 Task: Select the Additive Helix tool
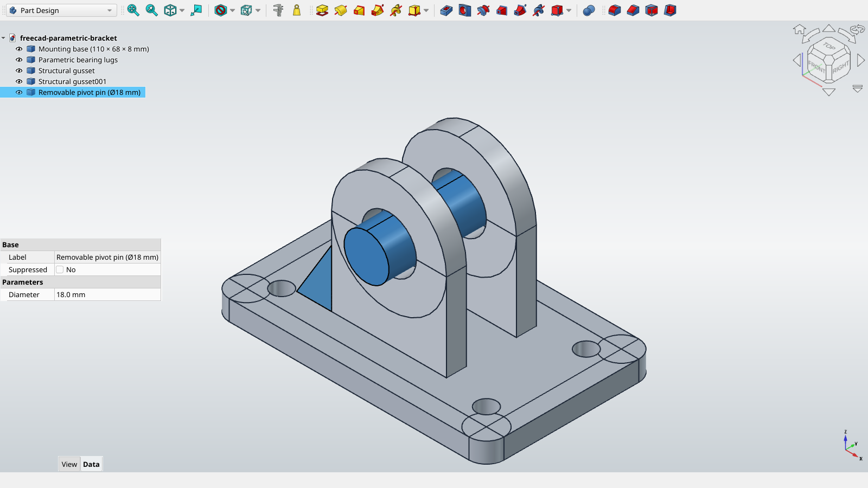[x=396, y=10]
